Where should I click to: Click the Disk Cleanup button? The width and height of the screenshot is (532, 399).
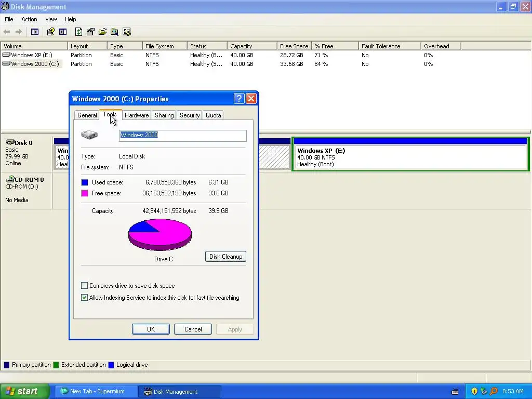[x=225, y=257]
